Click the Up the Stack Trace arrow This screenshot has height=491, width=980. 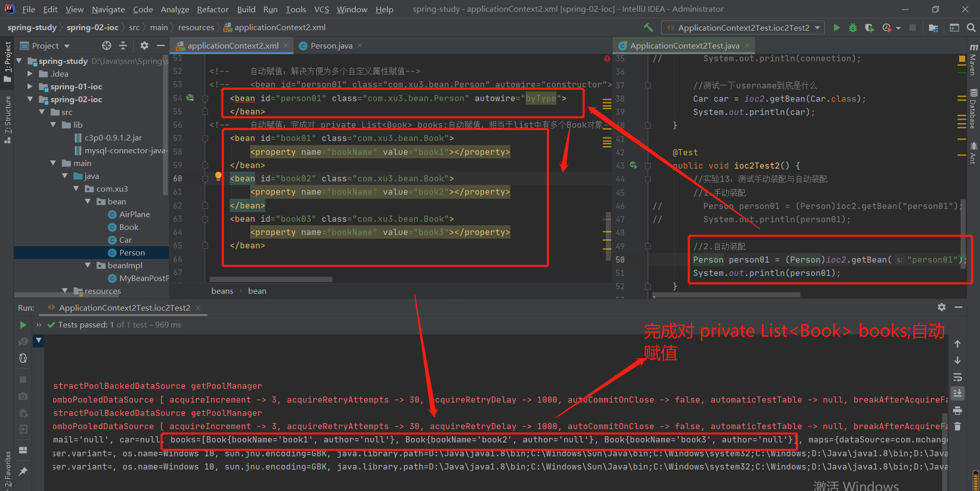tap(958, 344)
